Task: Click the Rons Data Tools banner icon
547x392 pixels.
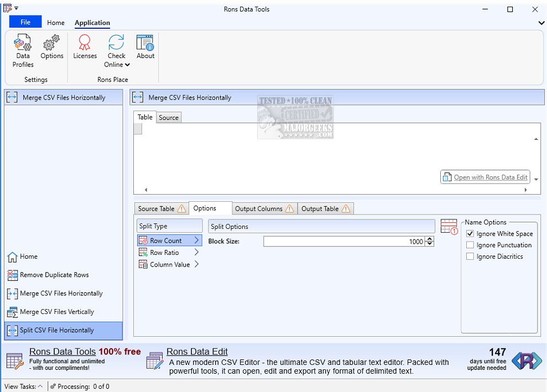Action: 15,361
